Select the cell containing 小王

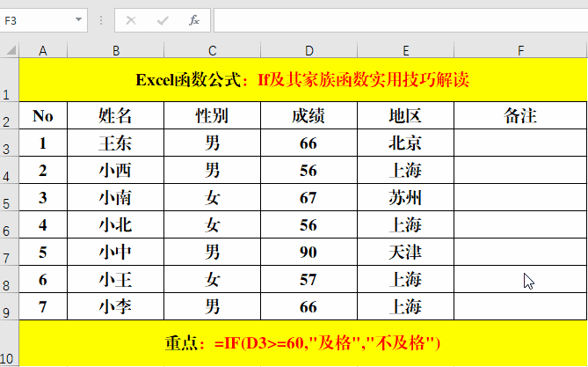[x=115, y=279]
